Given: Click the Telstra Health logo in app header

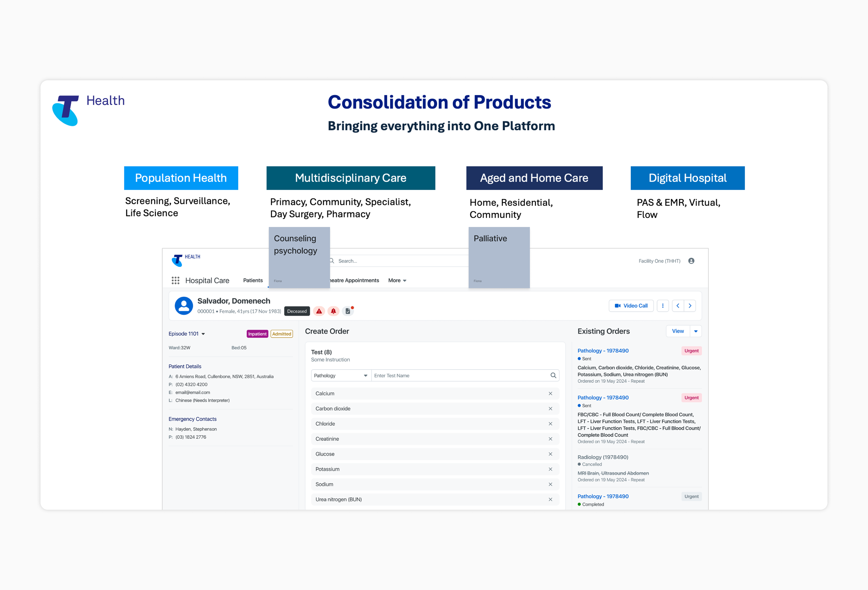Looking at the screenshot, I should [x=186, y=260].
